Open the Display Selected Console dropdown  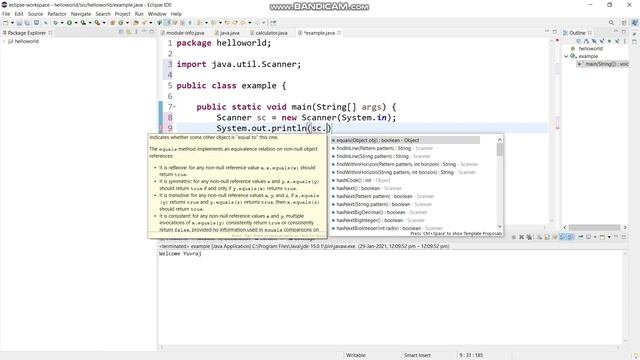click(595, 237)
